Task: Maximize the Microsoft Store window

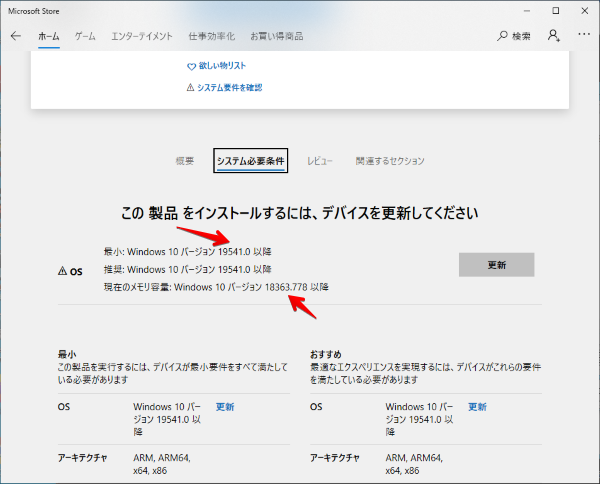Action: [x=556, y=11]
